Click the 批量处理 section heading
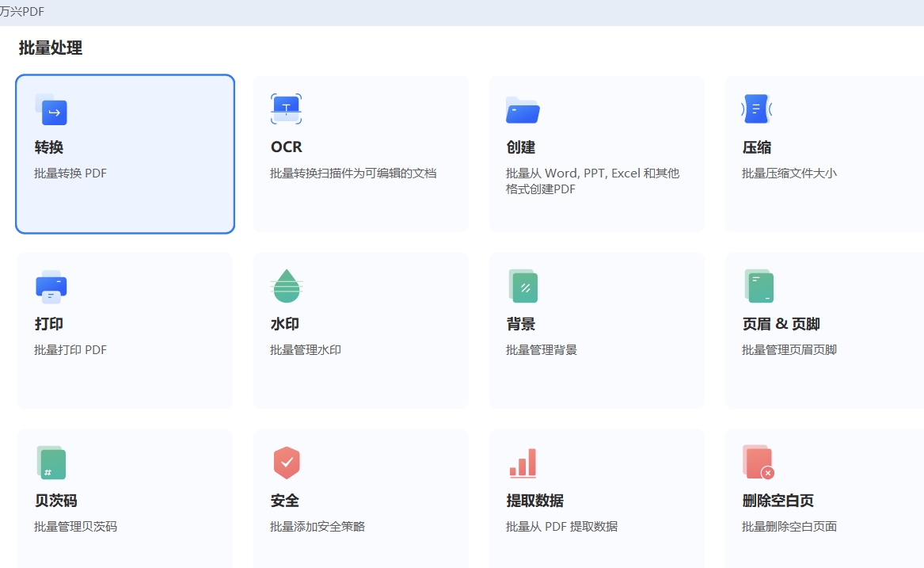The width and height of the screenshot is (924, 568). coord(50,48)
